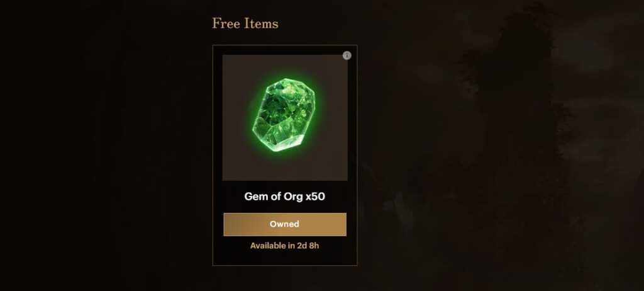Click the gem preview image panel
This screenshot has width=644, height=291.
tap(284, 117)
